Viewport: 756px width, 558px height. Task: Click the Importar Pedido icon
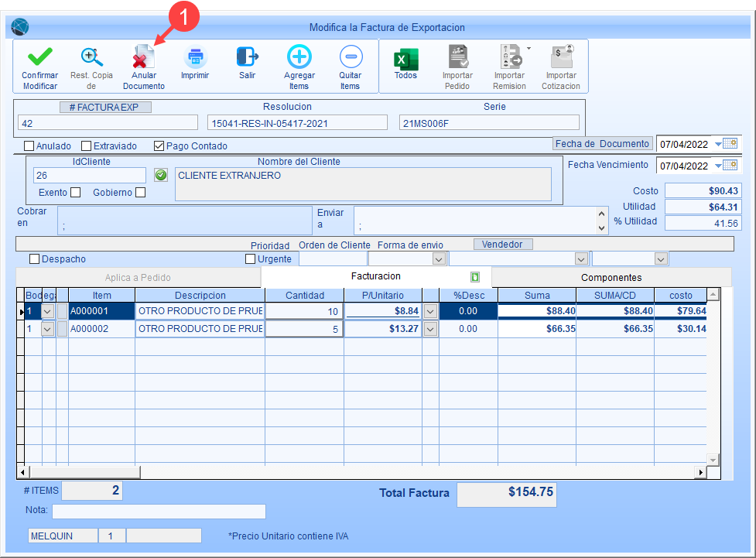457,57
